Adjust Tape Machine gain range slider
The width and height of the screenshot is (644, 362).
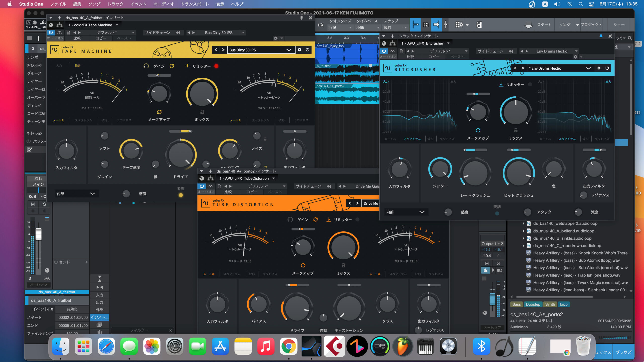tap(159, 75)
